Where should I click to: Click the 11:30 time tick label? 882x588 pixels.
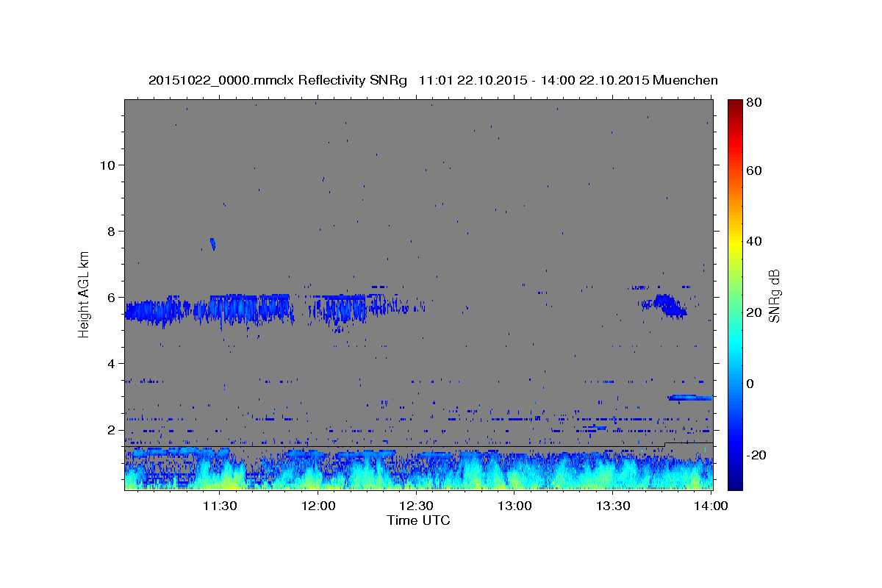[x=219, y=506]
